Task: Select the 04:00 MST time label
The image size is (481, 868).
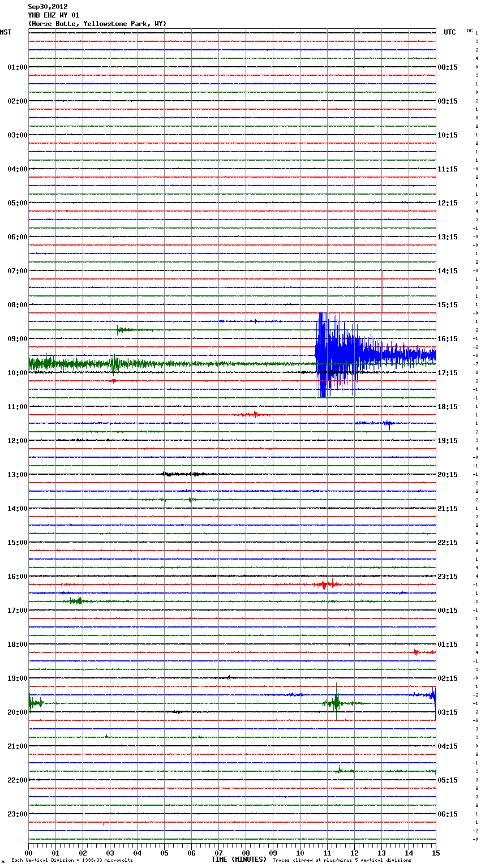Action: pyautogui.click(x=18, y=169)
